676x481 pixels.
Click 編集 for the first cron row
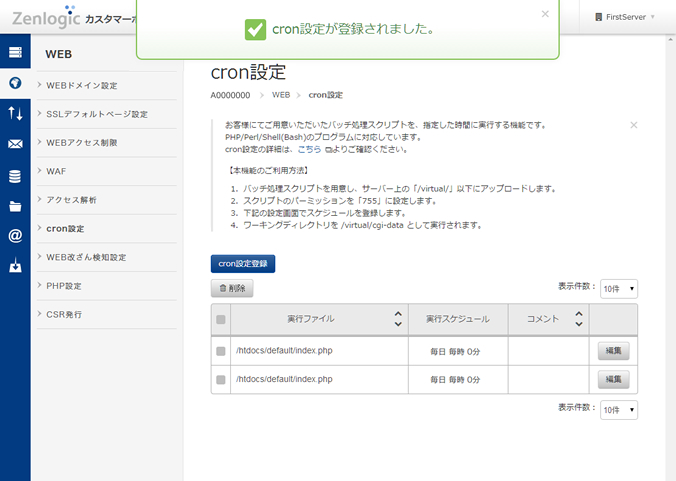613,351
